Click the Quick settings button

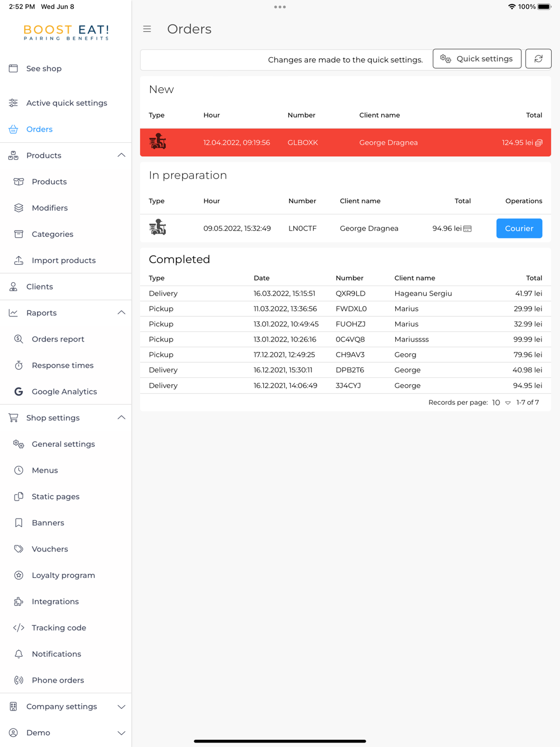click(x=477, y=59)
